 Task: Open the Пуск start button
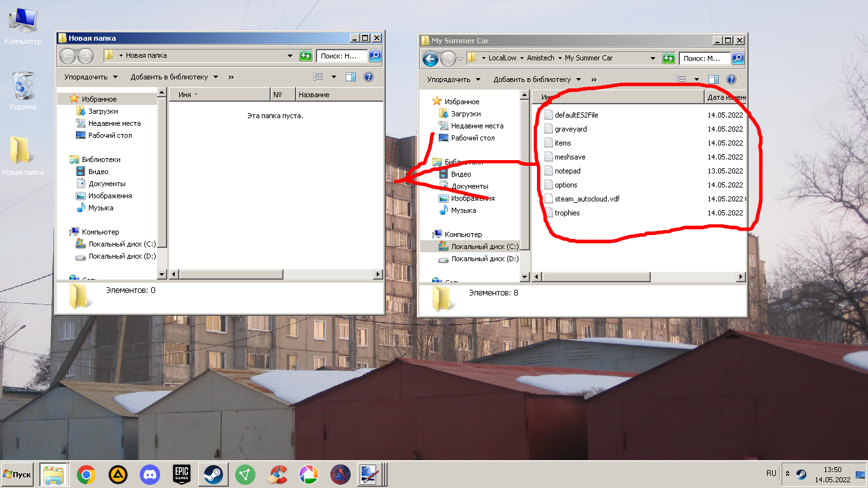(x=18, y=475)
